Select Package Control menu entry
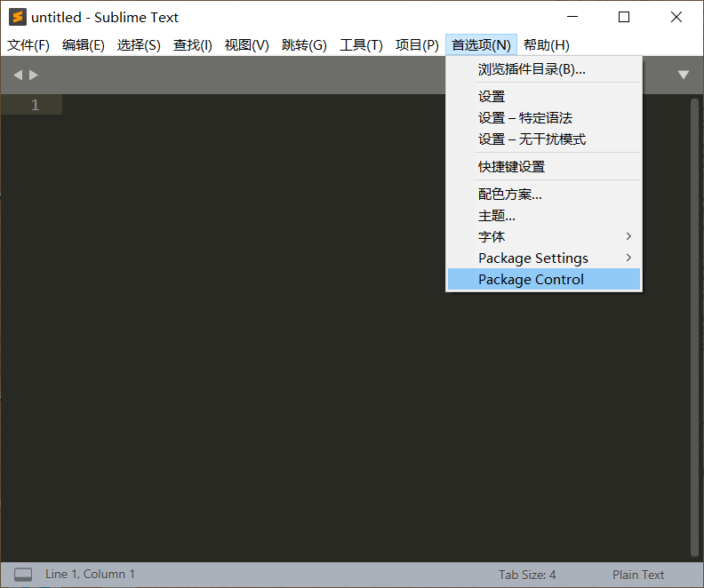 point(544,280)
